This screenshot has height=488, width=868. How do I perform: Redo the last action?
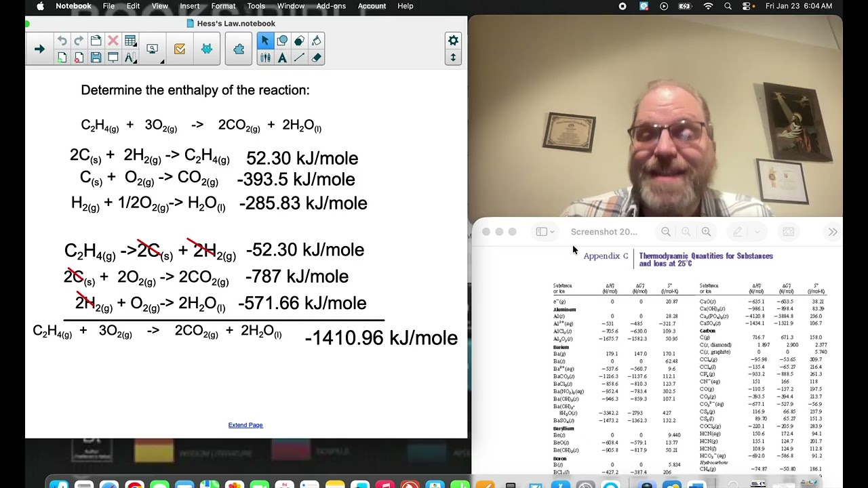point(79,41)
